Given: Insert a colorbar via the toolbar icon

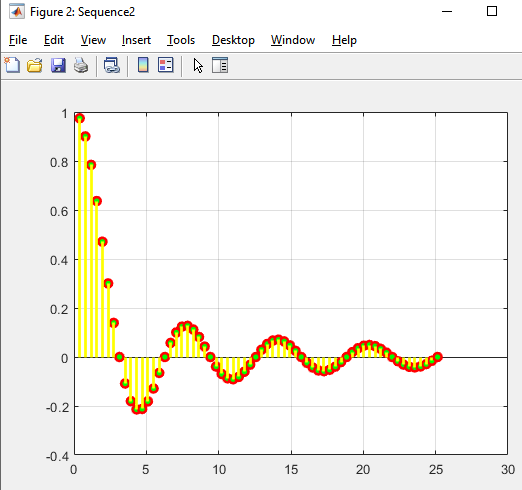Looking at the screenshot, I should coord(143,65).
